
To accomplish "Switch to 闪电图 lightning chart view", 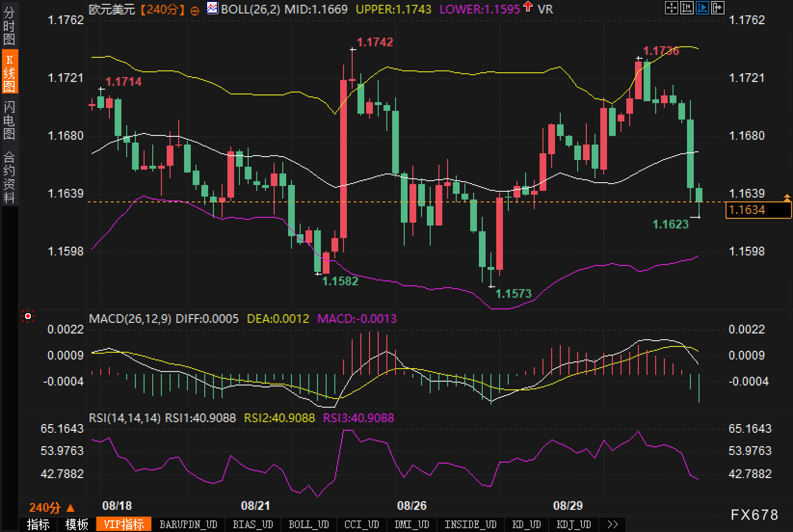I will (x=9, y=120).
